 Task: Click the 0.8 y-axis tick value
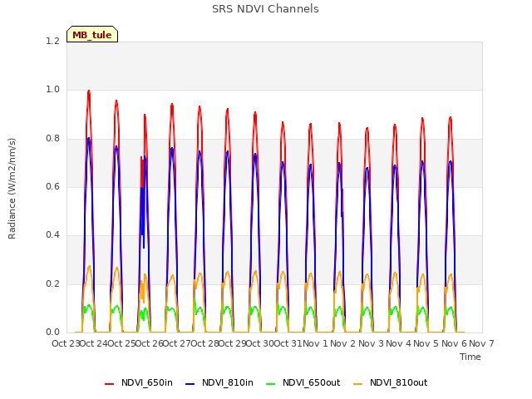tap(52, 138)
